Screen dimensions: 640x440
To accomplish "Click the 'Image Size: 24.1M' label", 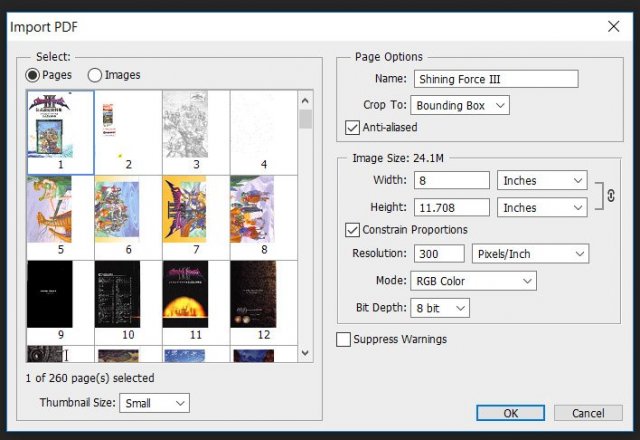I will coord(398,158).
